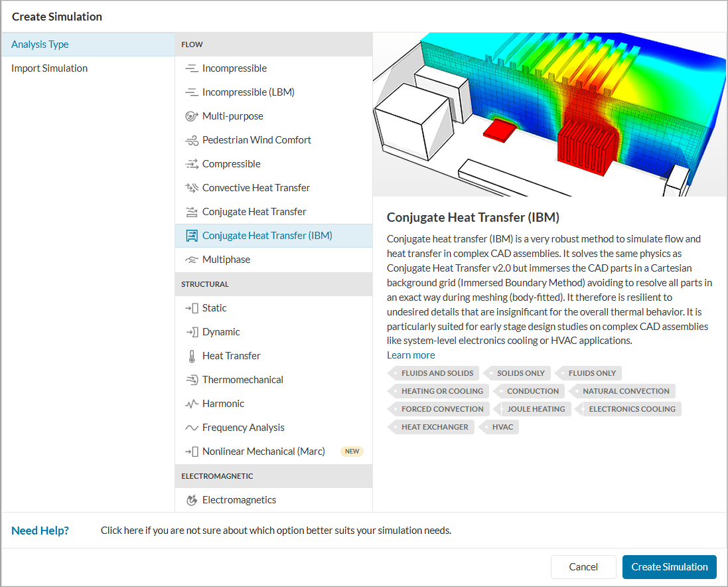Viewport: 728px width, 587px height.
Task: Select the Multi-purpose analysis icon
Action: [191, 116]
